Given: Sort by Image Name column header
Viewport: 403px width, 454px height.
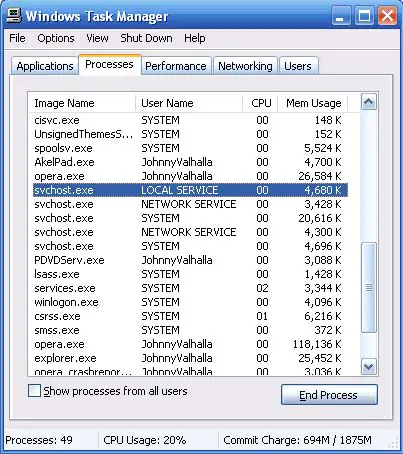Looking at the screenshot, I should pyautogui.click(x=82, y=103).
